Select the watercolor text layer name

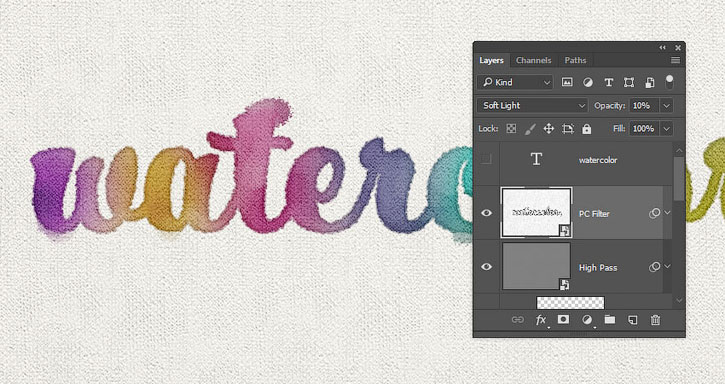point(598,160)
